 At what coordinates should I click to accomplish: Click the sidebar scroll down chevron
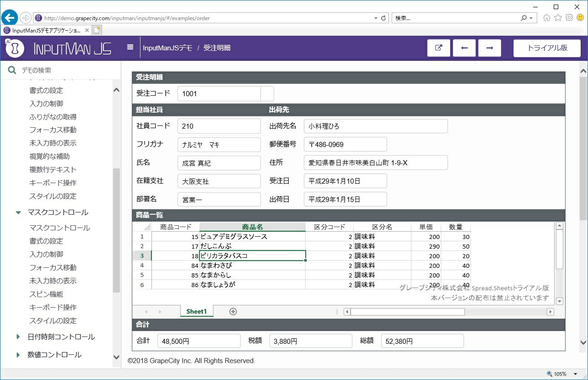pos(116,358)
